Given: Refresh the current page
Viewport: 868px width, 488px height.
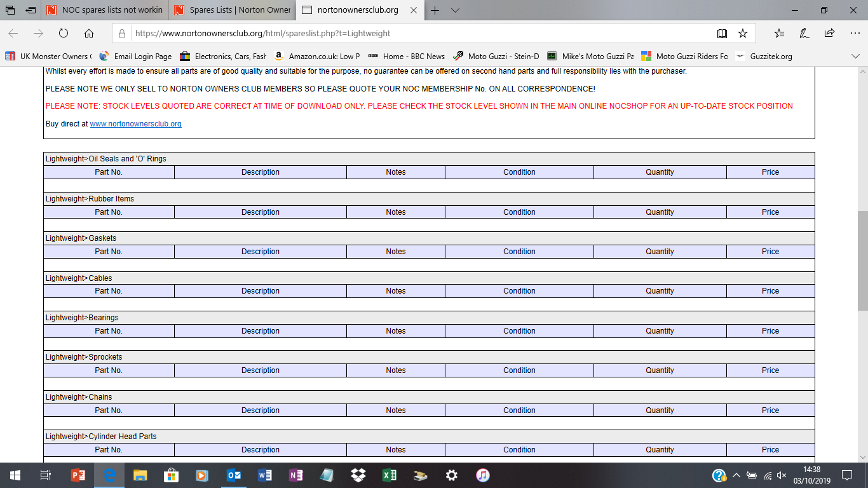Looking at the screenshot, I should (64, 34).
